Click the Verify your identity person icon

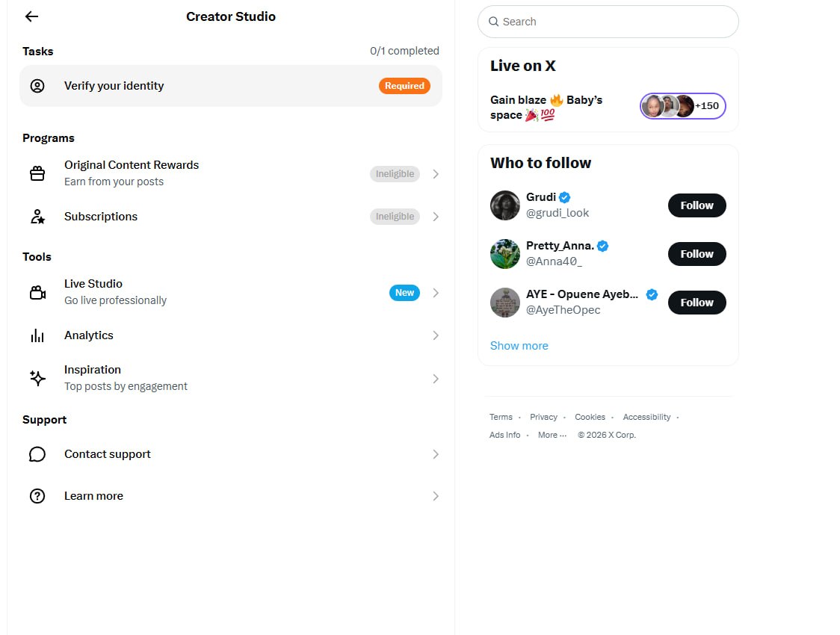pyautogui.click(x=37, y=86)
